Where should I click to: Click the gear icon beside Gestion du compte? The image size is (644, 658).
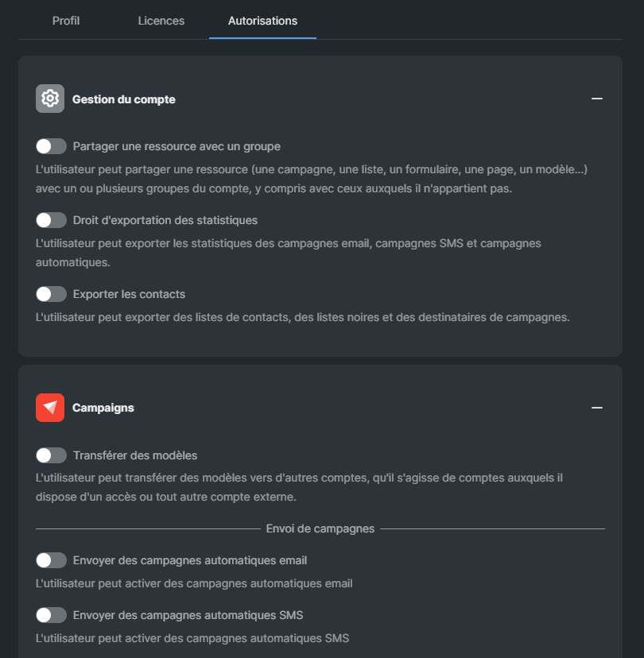(49, 98)
